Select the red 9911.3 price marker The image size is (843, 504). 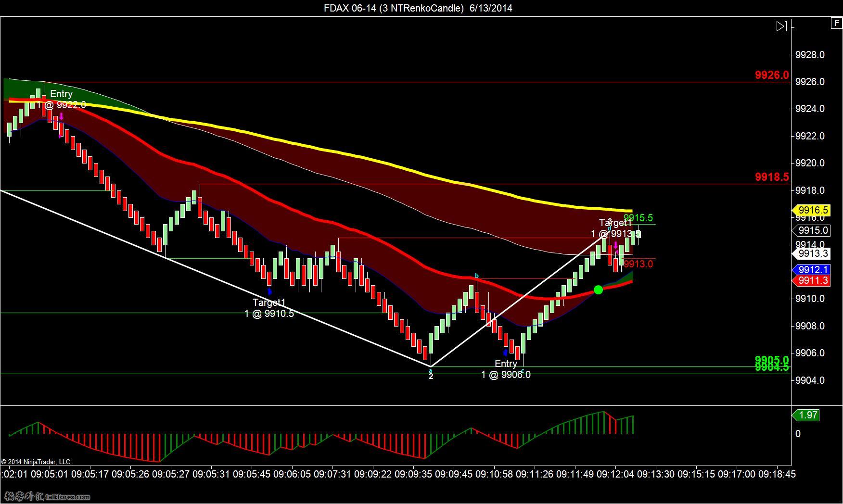click(x=811, y=280)
